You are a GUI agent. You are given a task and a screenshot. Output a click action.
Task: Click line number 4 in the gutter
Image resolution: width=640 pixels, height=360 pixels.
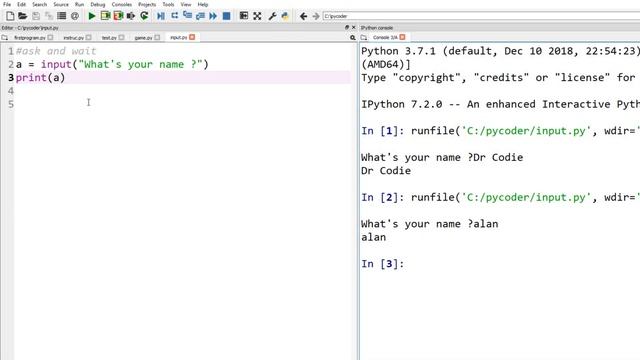tap(11, 91)
